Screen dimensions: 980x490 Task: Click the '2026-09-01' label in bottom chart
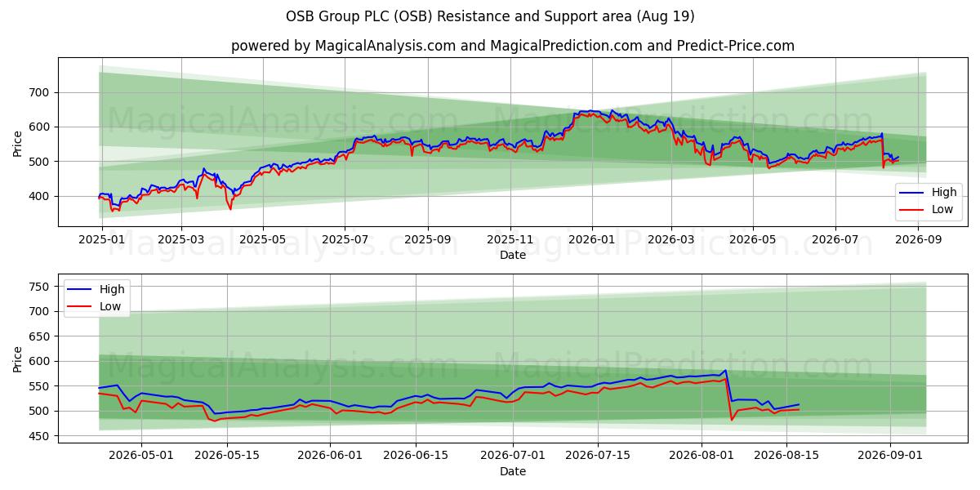[890, 457]
